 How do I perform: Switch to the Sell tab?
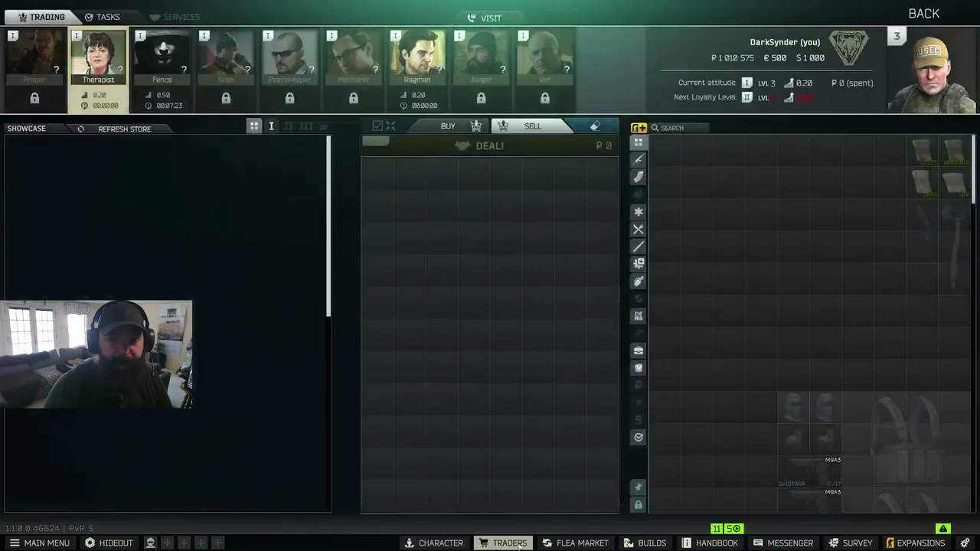coord(532,126)
